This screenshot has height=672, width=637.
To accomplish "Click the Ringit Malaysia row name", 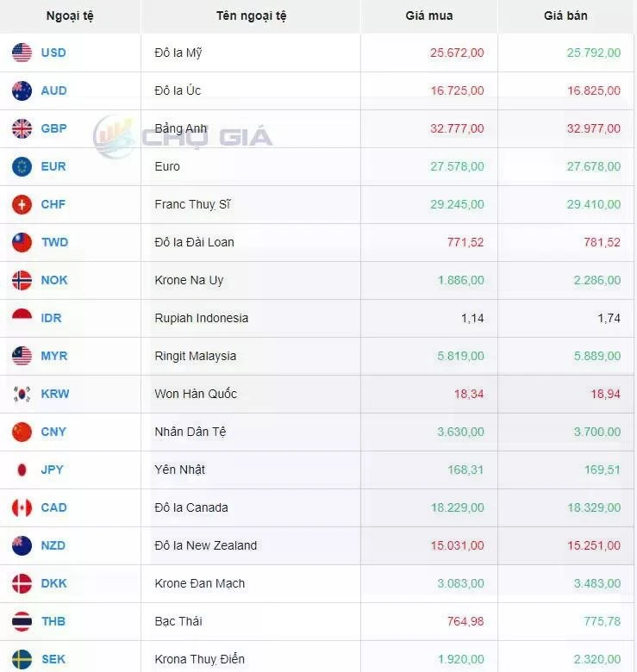I will click(x=195, y=356).
